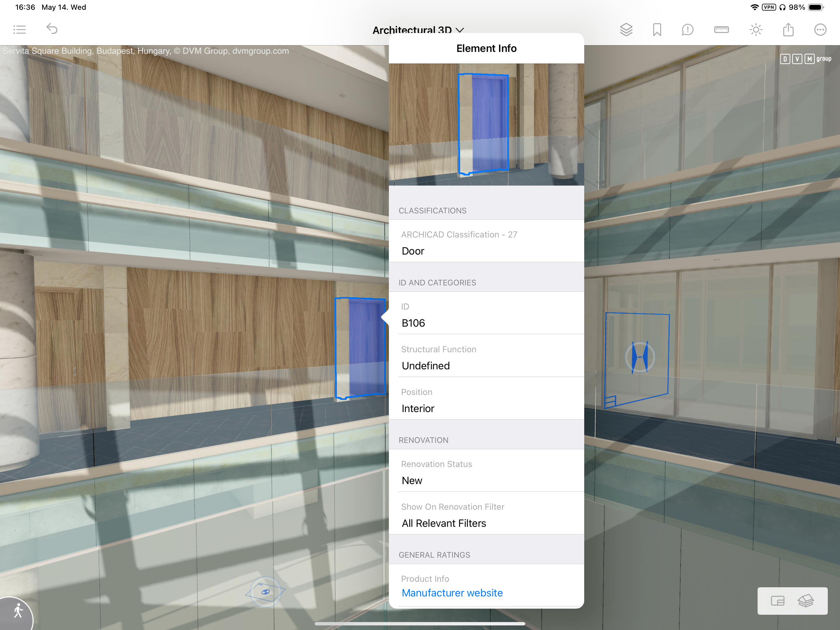Select the ID B106 field row
The width and height of the screenshot is (840, 630).
point(486,315)
